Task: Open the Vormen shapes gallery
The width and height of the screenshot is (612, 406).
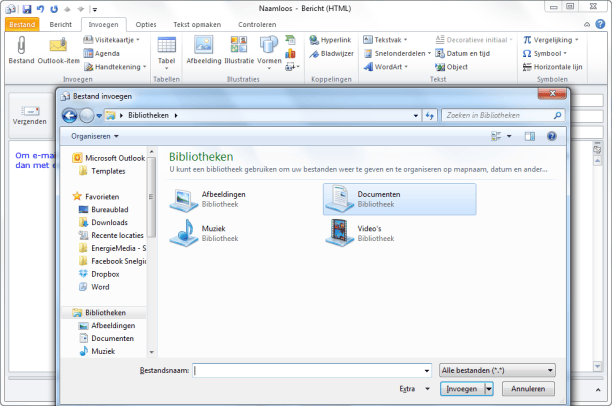Action: (x=269, y=53)
